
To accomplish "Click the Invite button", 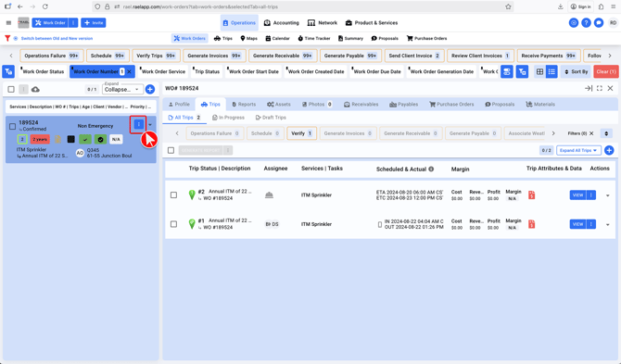I will point(94,23).
